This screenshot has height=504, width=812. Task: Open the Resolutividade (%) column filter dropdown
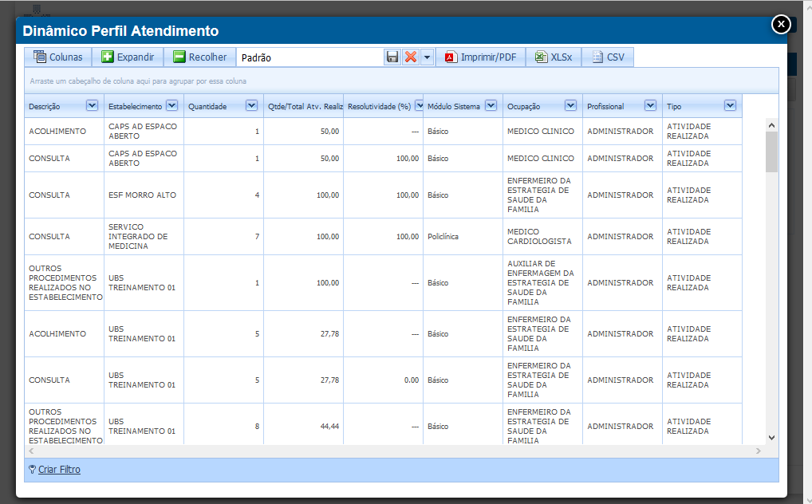[x=419, y=106]
